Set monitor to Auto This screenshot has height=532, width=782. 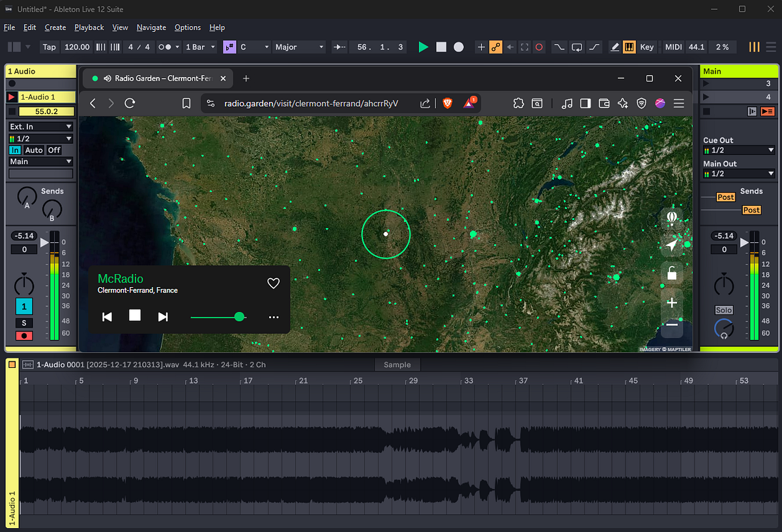[34, 150]
